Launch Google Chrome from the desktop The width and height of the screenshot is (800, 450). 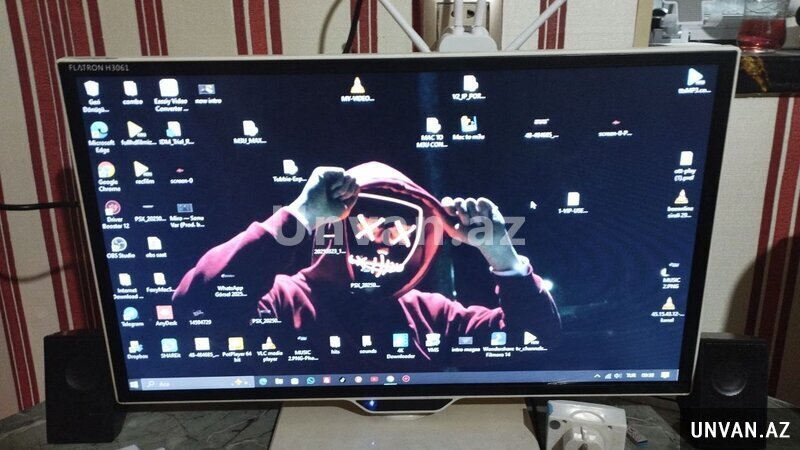tap(108, 176)
